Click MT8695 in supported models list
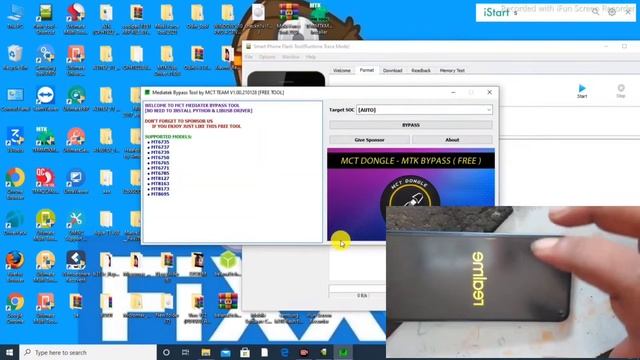Screen dimensions: 640x360 (x=160, y=194)
